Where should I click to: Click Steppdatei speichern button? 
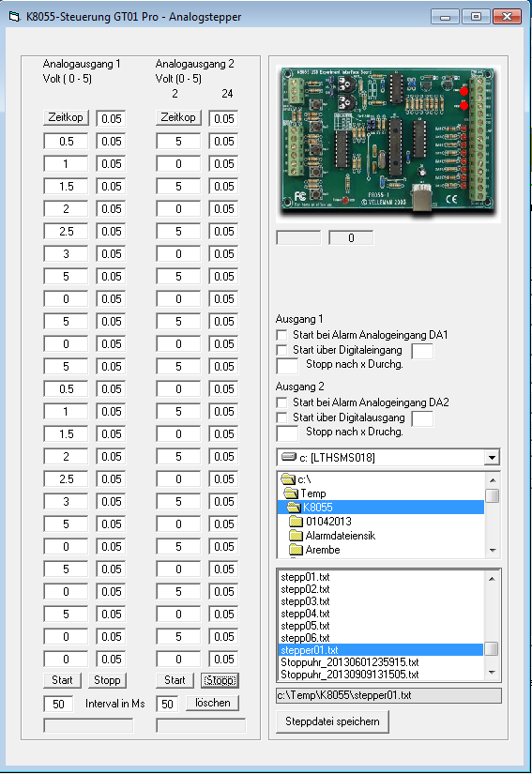(333, 721)
